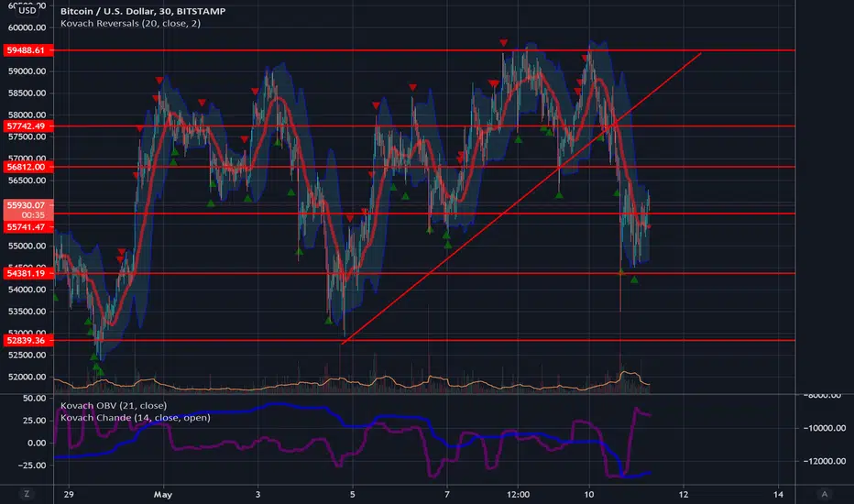Toggle the A auto-scale button

click(x=824, y=494)
